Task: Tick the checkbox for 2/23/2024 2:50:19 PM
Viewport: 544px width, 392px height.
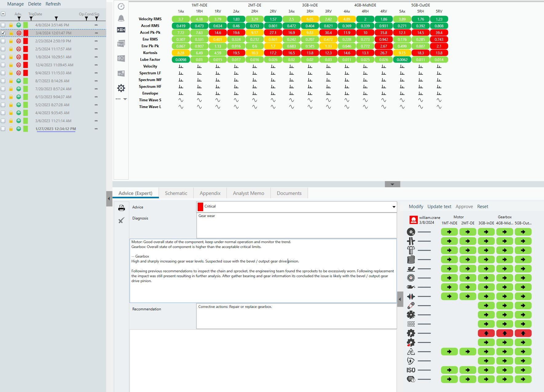Action: (x=3, y=41)
